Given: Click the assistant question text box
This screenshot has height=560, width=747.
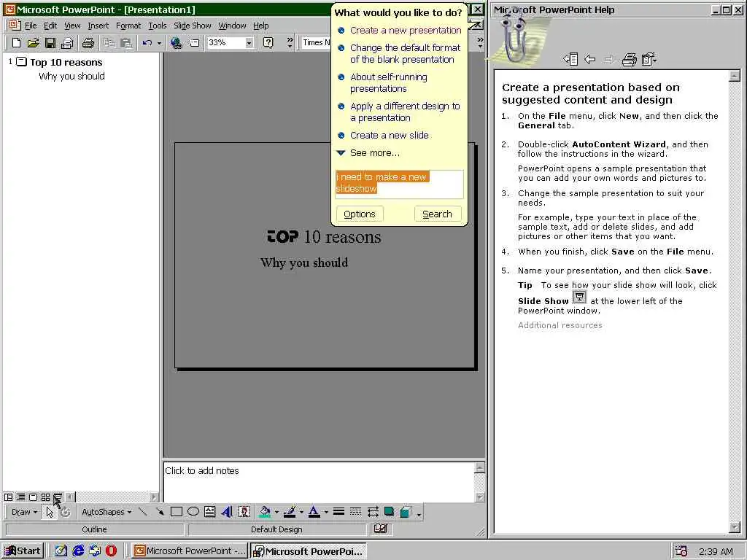Looking at the screenshot, I should click(399, 184).
